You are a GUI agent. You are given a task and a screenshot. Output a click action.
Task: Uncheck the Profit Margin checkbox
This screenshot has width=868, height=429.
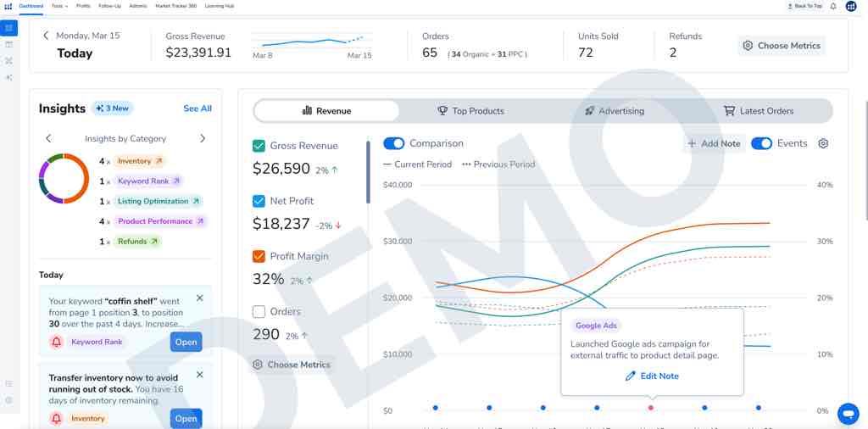tap(259, 256)
